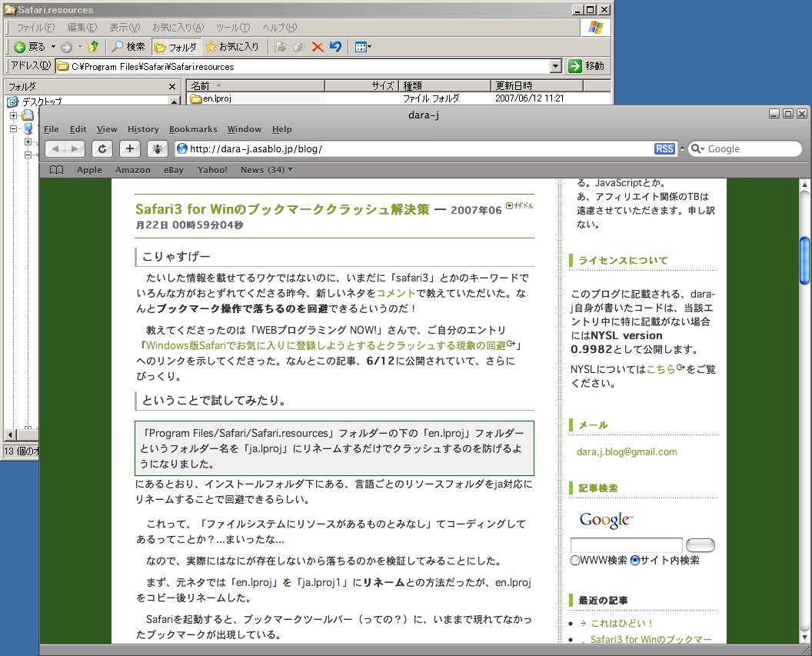Open Safari's File menu
This screenshot has width=812, height=656.
(x=52, y=129)
